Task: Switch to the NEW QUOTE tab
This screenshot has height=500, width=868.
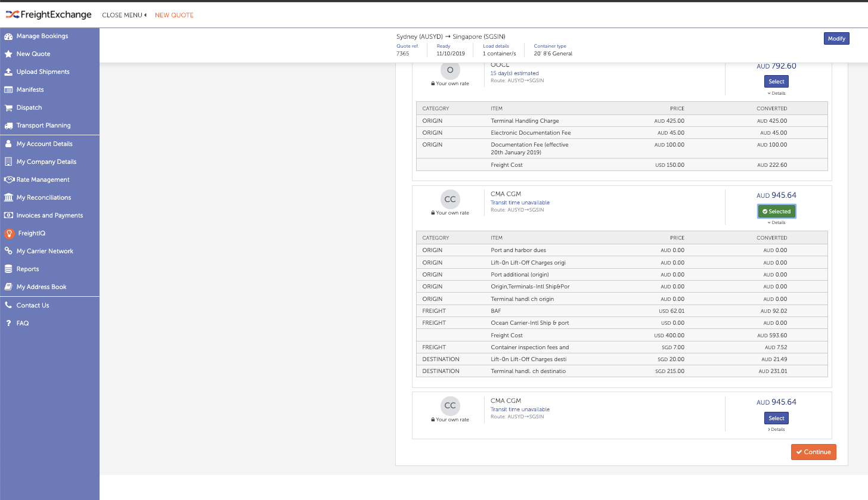Action: pos(174,15)
